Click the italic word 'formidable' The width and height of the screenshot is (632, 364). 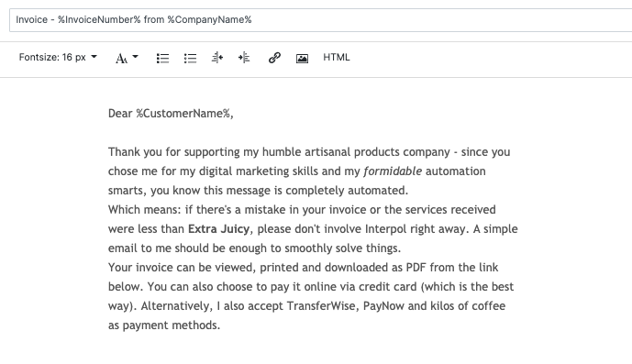[393, 171]
